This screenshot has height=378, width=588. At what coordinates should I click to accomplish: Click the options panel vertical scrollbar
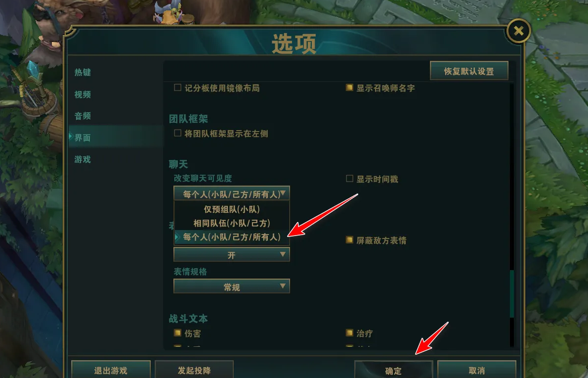(x=511, y=215)
